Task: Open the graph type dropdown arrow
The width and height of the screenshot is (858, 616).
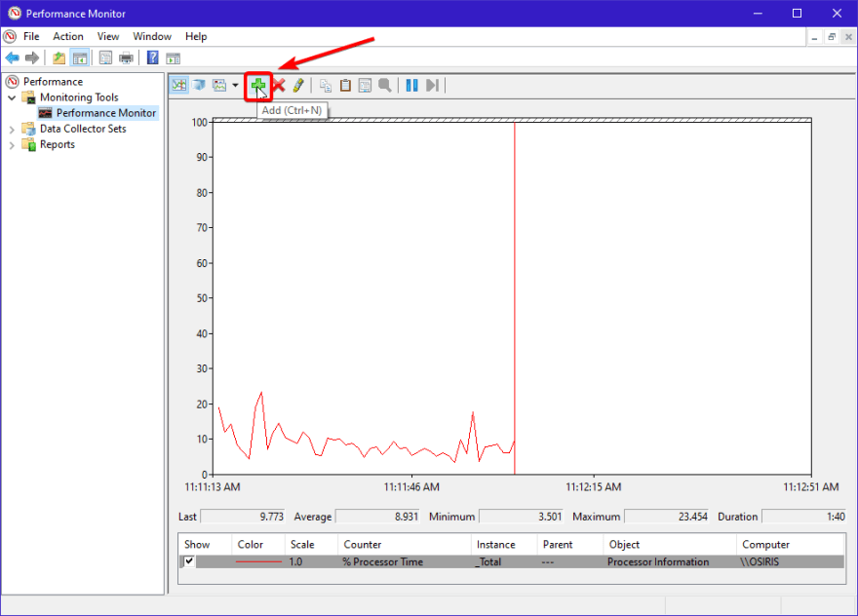Action: 235,86
